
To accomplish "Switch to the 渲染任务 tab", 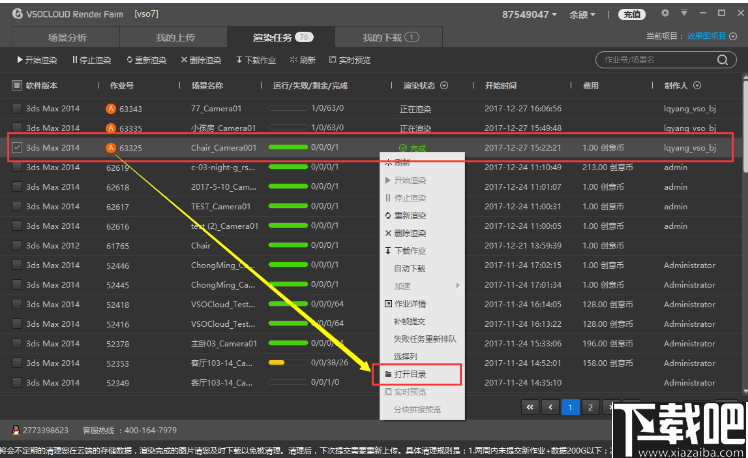I will click(x=281, y=37).
